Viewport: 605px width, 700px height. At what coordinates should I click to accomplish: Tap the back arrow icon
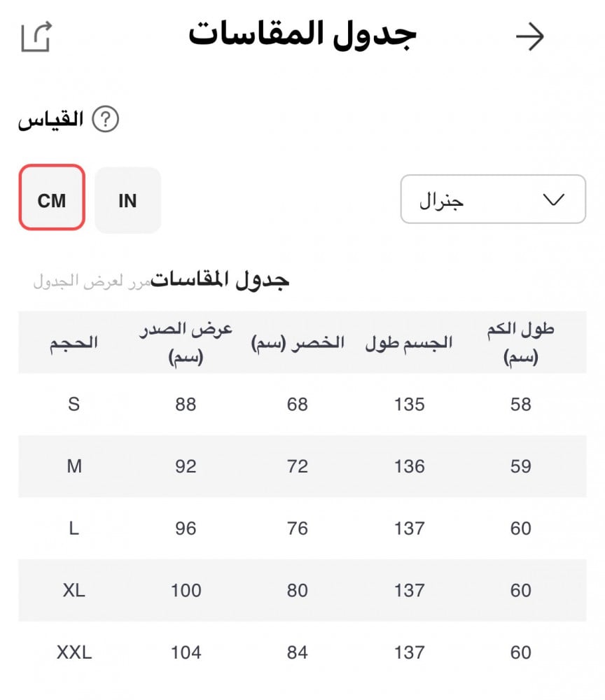529,37
